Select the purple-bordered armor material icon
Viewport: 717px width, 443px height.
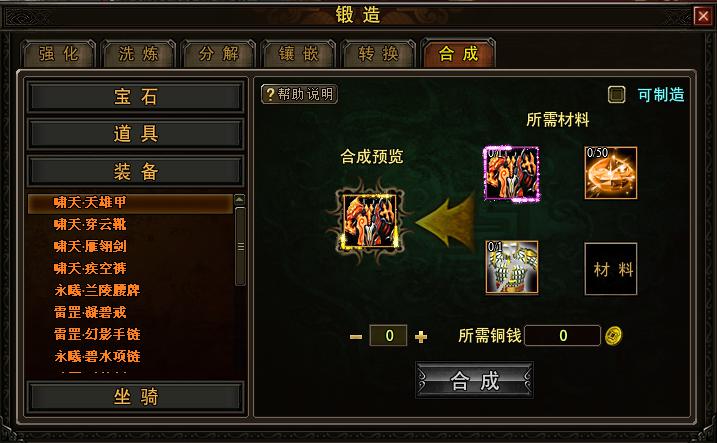512,173
